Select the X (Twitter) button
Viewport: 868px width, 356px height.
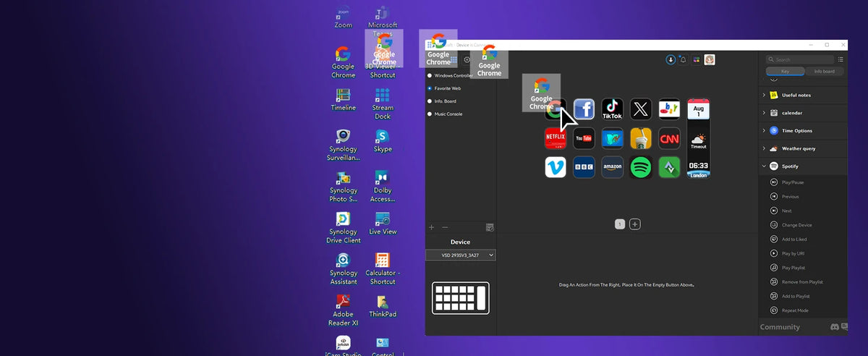[x=641, y=109]
